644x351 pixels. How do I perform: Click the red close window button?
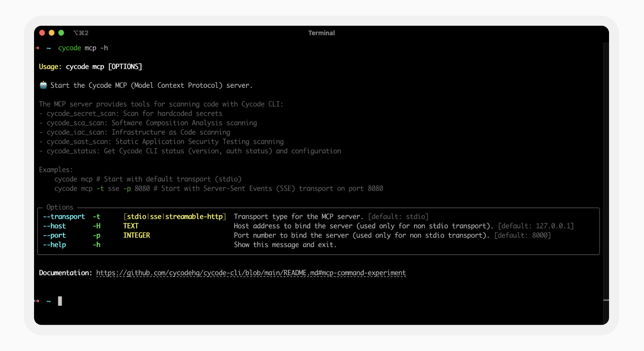[x=42, y=33]
